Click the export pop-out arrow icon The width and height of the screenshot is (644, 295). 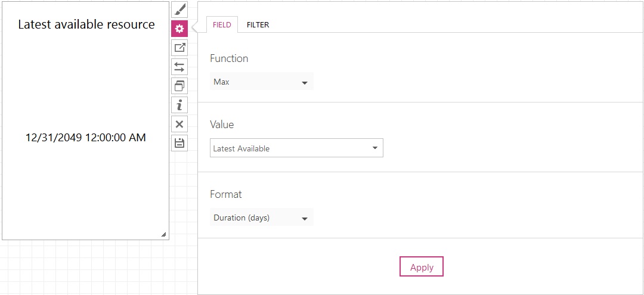pos(179,48)
